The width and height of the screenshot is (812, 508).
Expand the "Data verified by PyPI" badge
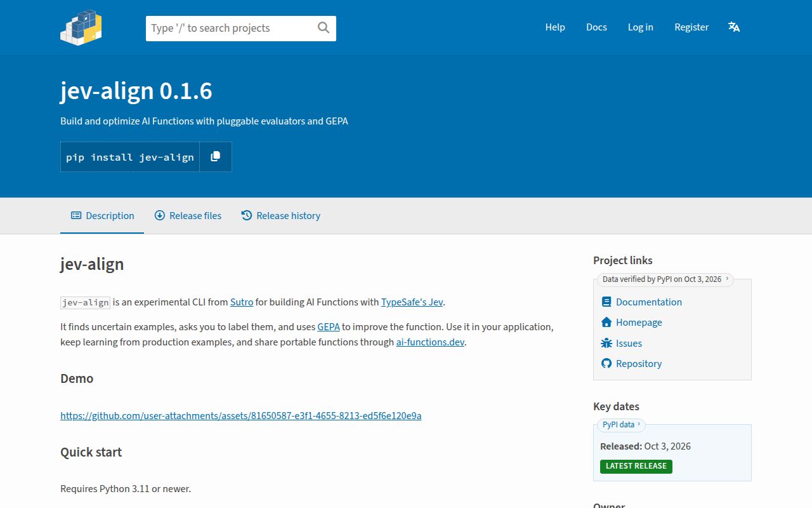coord(665,279)
